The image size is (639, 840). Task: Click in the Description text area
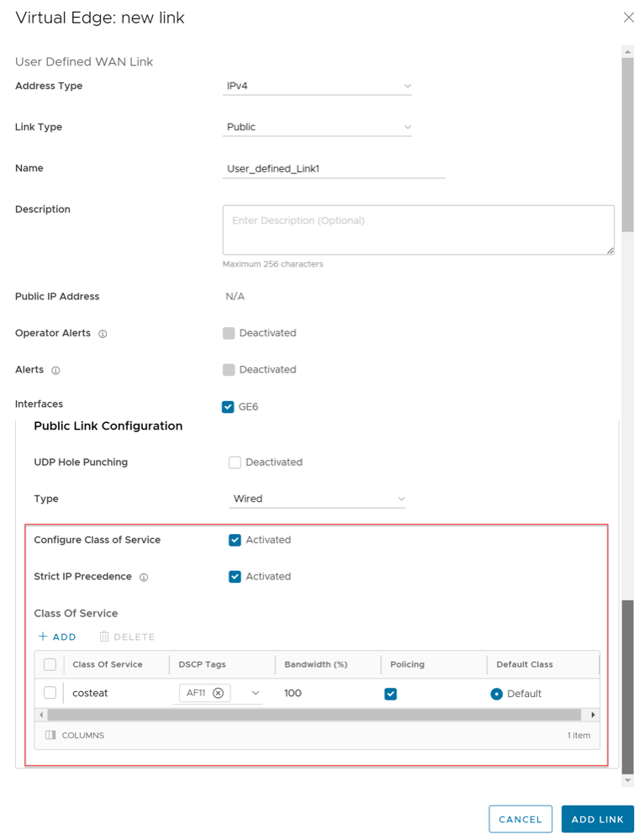418,230
